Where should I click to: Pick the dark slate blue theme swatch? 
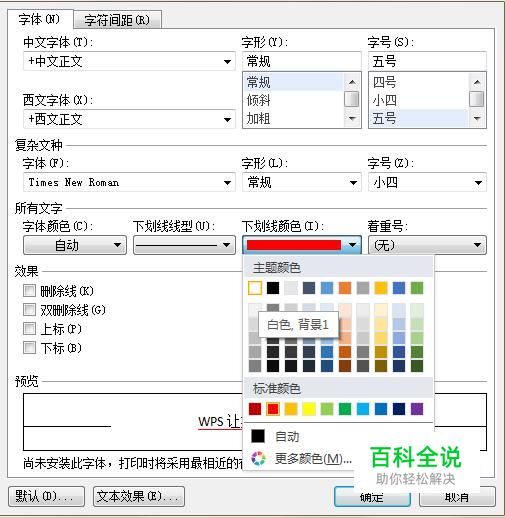click(x=309, y=288)
